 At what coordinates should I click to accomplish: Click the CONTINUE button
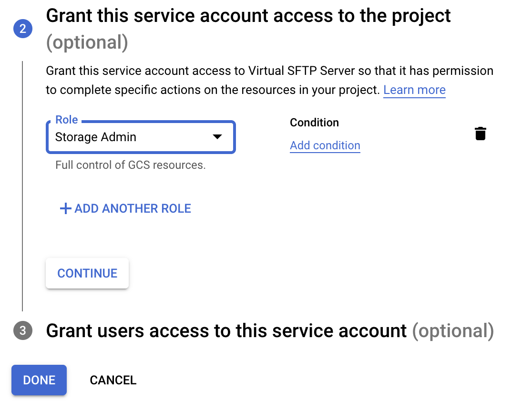87,273
